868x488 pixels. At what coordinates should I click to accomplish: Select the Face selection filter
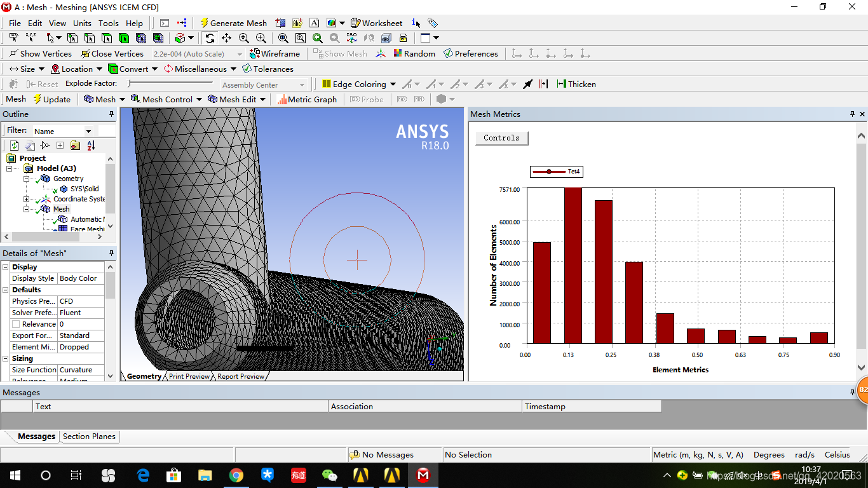(x=107, y=38)
